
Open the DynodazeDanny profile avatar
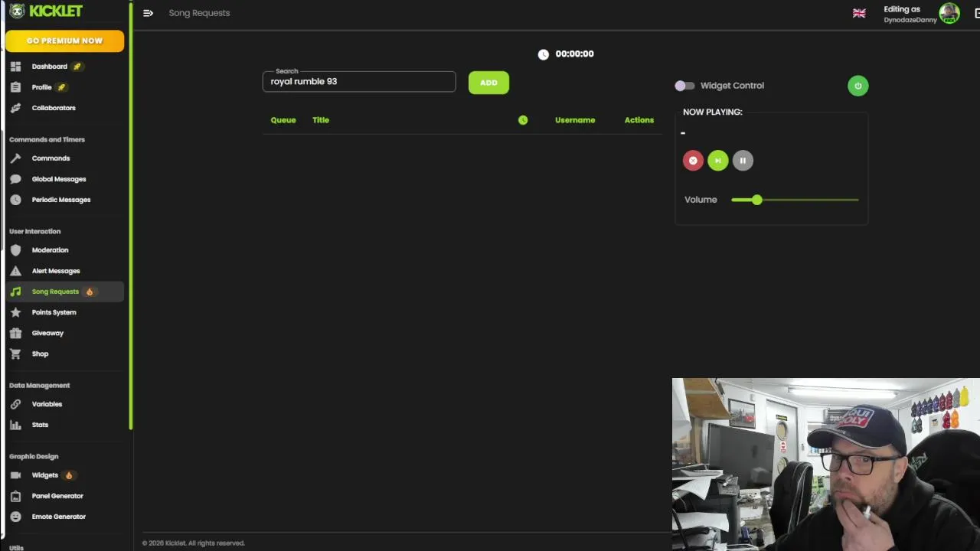(949, 13)
